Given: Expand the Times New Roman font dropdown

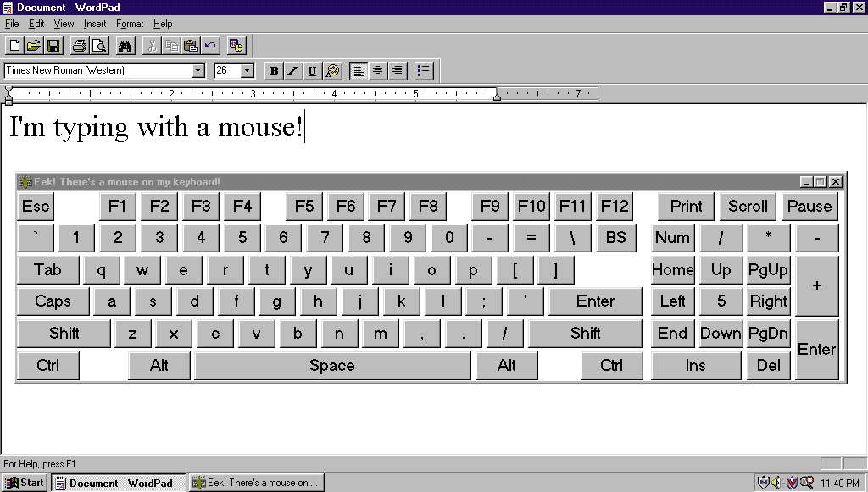Looking at the screenshot, I should 198,71.
